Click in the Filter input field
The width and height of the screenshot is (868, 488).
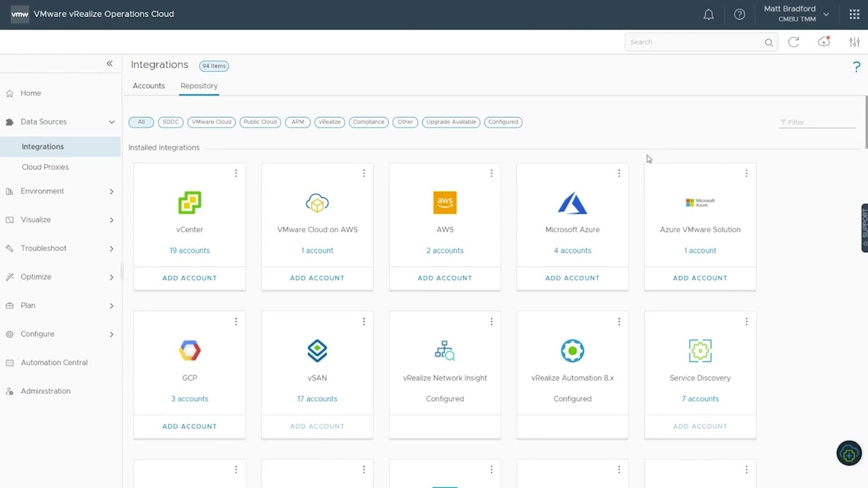pos(817,122)
